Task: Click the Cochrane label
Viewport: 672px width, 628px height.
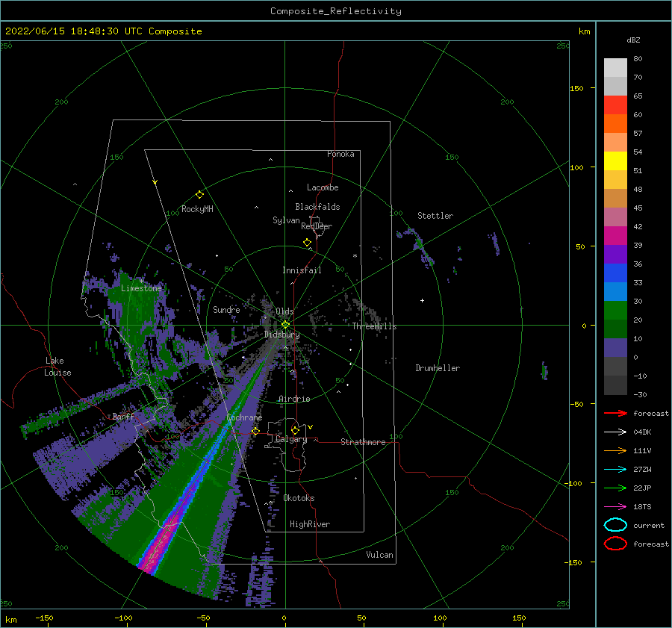Action: (x=244, y=417)
